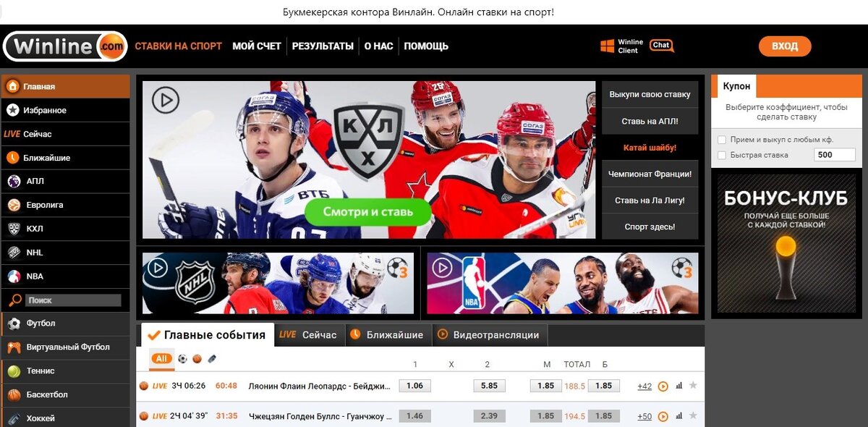Click the Поиск search field in the sidebar
This screenshot has width=868, height=427.
(x=73, y=300)
